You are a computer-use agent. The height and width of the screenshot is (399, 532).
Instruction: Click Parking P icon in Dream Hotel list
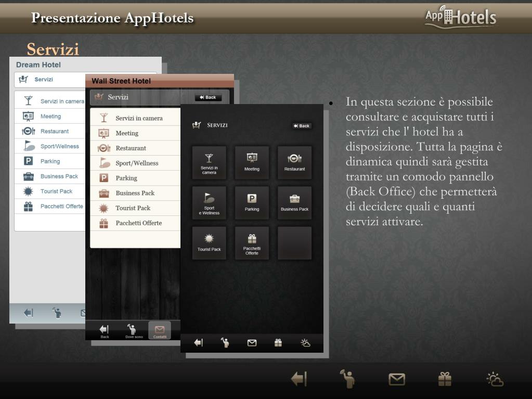pyautogui.click(x=29, y=161)
